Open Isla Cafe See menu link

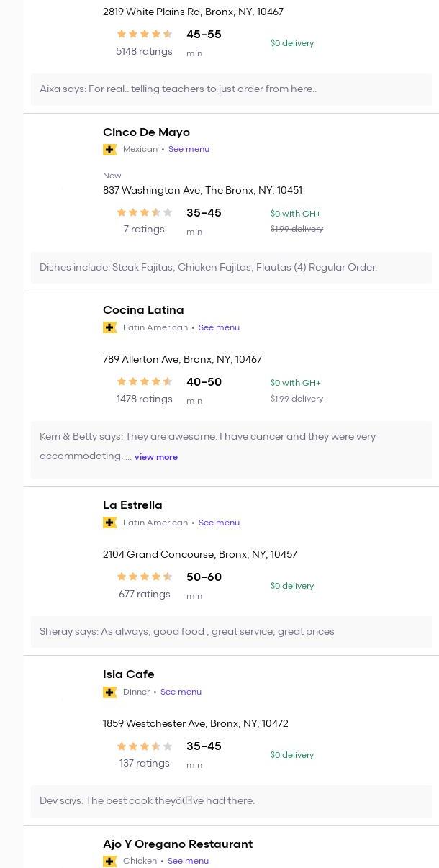(x=181, y=692)
